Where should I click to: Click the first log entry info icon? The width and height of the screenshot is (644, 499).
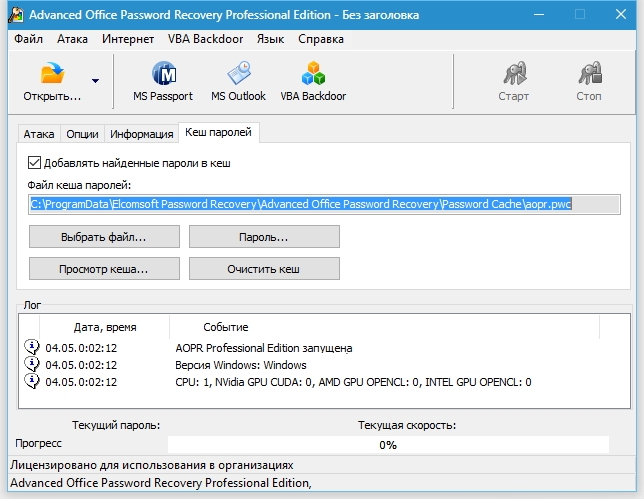pyautogui.click(x=31, y=348)
